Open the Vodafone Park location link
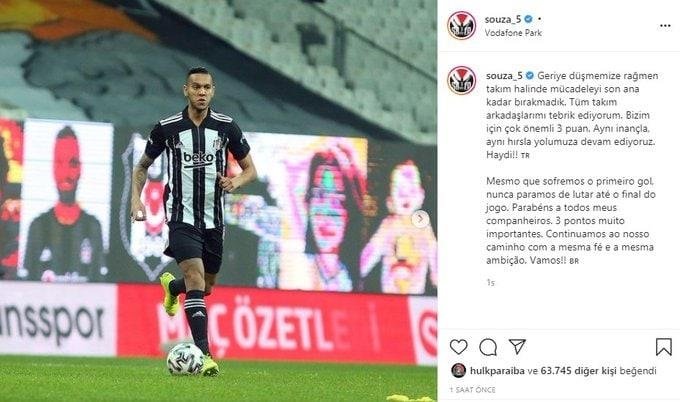Viewport: 680px width, 402px height. pos(513,33)
